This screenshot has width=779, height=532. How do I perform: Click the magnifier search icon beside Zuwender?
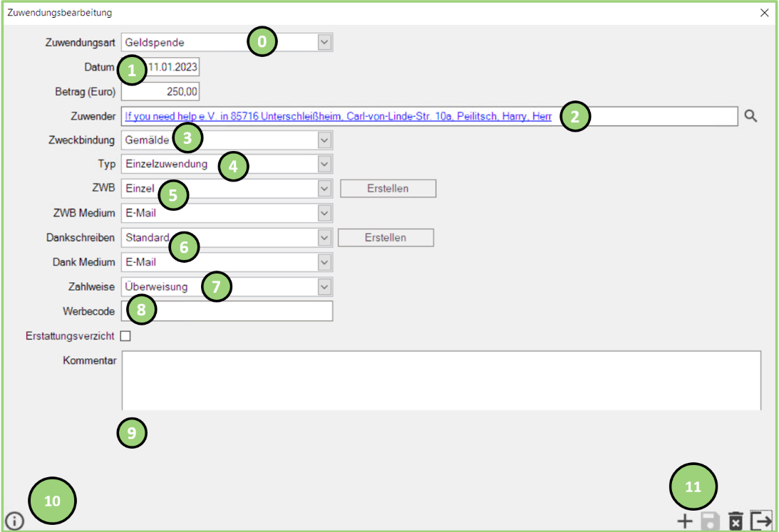point(750,116)
